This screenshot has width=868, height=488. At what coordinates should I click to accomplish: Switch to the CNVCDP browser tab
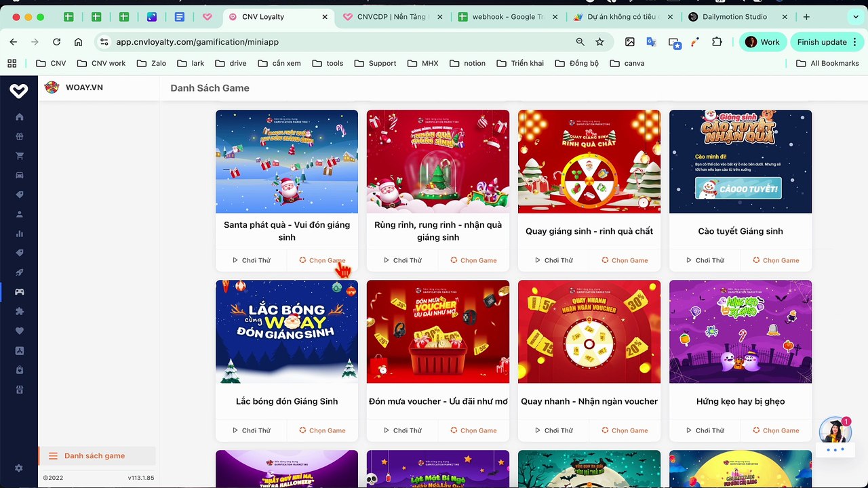click(393, 17)
